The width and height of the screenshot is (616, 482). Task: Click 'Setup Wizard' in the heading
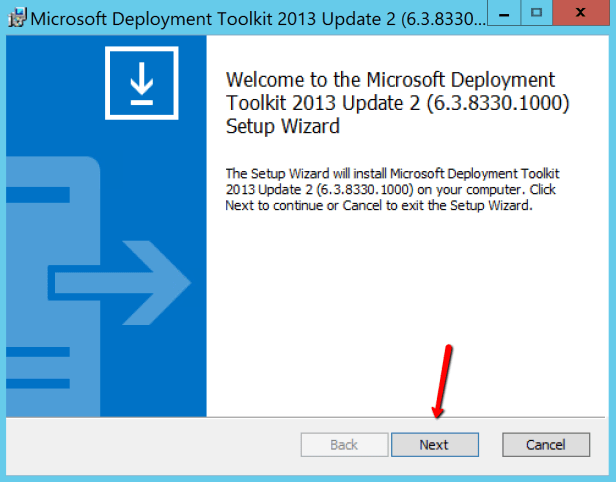click(x=284, y=127)
